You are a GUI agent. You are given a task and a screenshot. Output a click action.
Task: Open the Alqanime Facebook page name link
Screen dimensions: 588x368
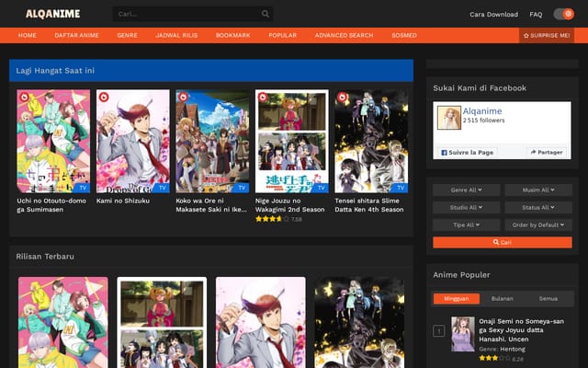[x=482, y=111]
